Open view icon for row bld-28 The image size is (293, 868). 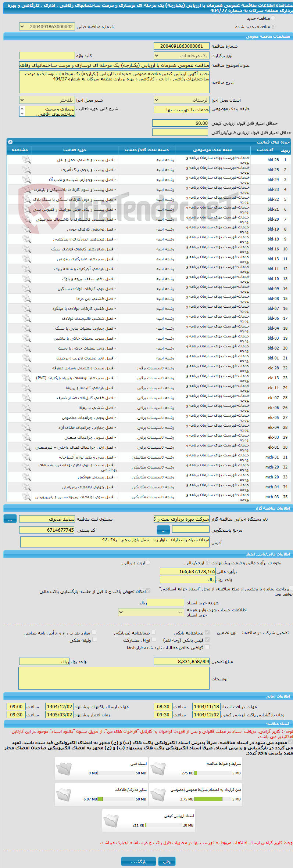(26, 160)
